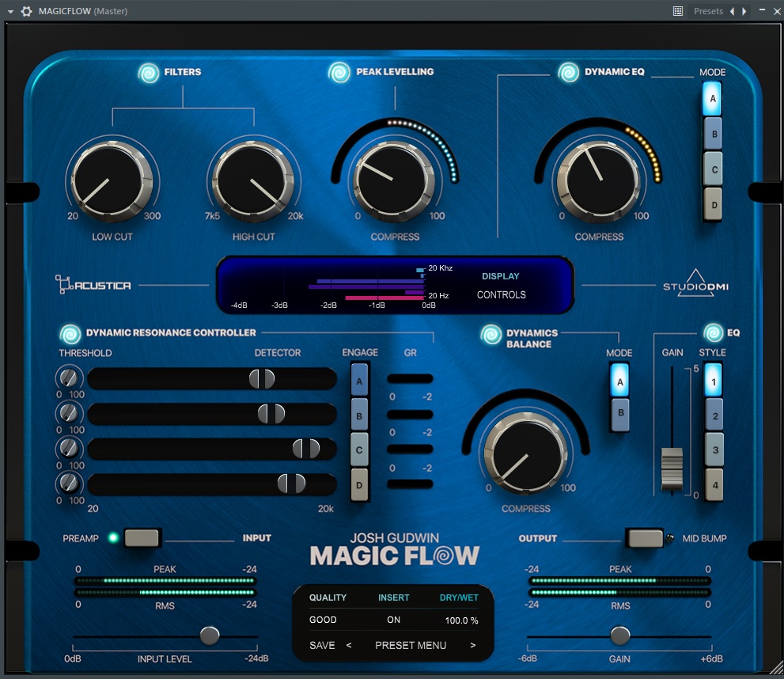Toggle the Filters section swirl power icon

tap(149, 73)
